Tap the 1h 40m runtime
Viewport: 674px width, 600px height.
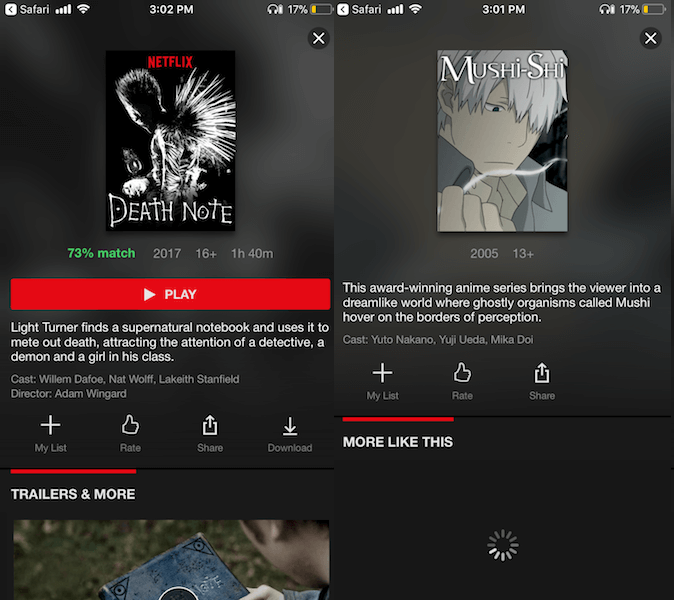click(252, 254)
